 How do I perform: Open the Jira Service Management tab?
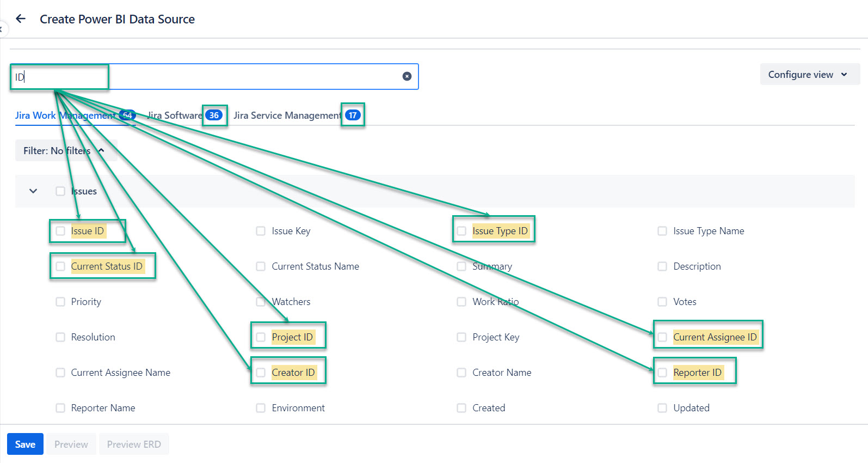point(287,115)
